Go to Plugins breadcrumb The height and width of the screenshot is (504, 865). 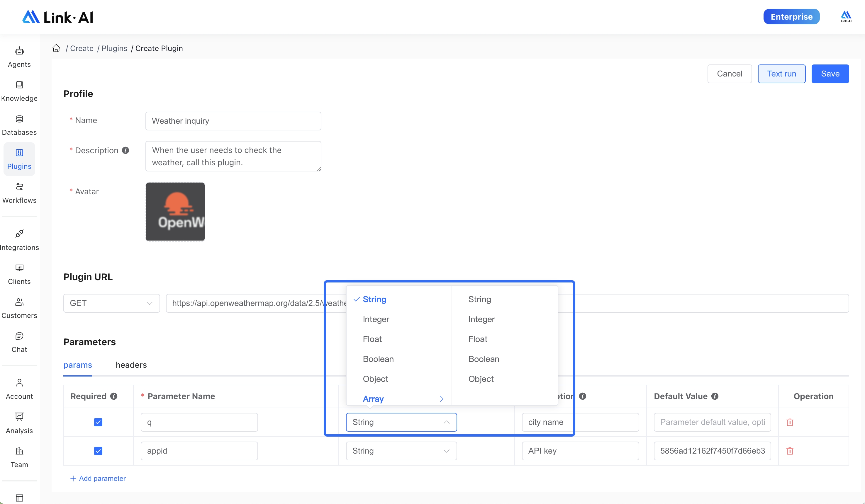point(114,48)
